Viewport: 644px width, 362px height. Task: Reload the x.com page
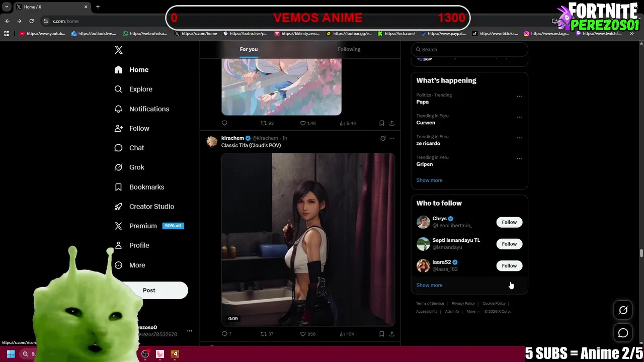click(31, 21)
